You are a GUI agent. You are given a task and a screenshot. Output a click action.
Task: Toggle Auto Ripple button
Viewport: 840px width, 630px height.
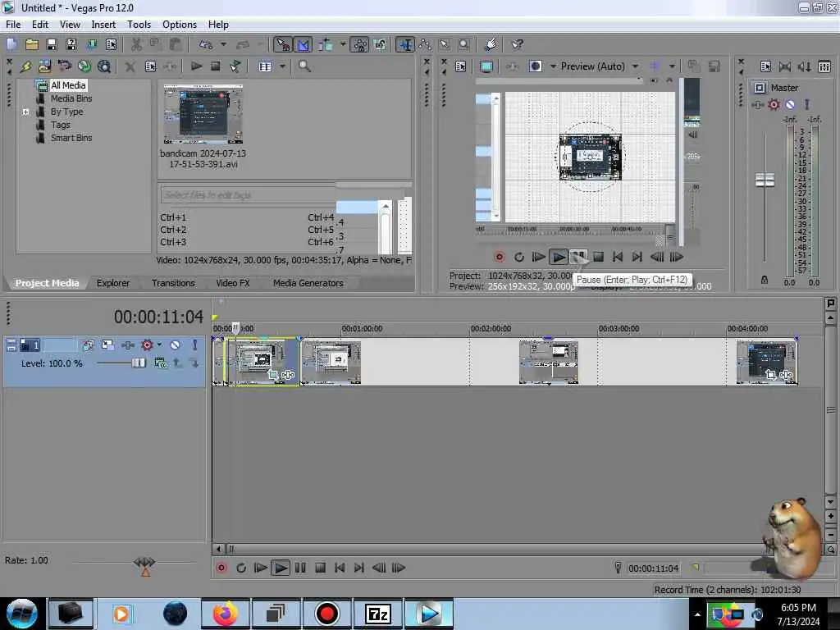pos(325,44)
